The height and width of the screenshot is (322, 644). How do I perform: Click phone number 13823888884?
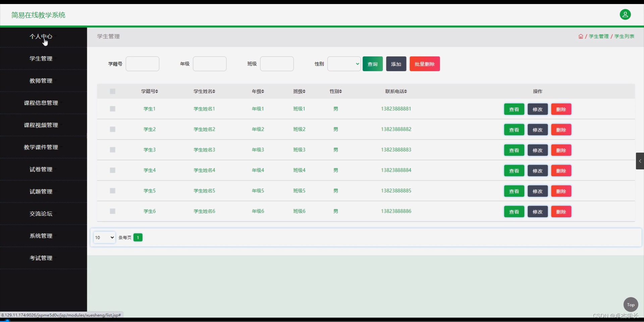(x=396, y=170)
